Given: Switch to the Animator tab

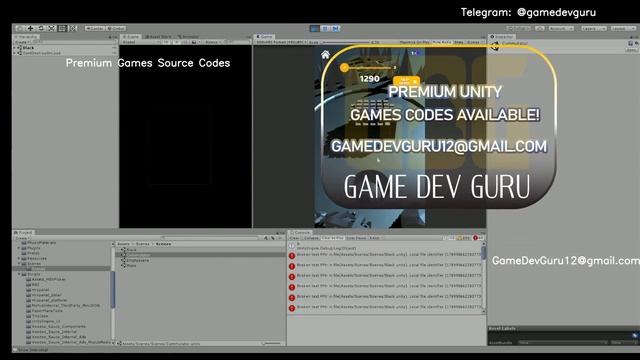Looking at the screenshot, I should click(188, 37).
